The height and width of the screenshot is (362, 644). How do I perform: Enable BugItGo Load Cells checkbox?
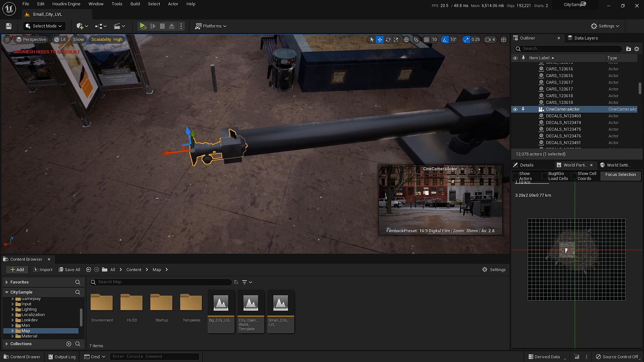pyautogui.click(x=545, y=176)
